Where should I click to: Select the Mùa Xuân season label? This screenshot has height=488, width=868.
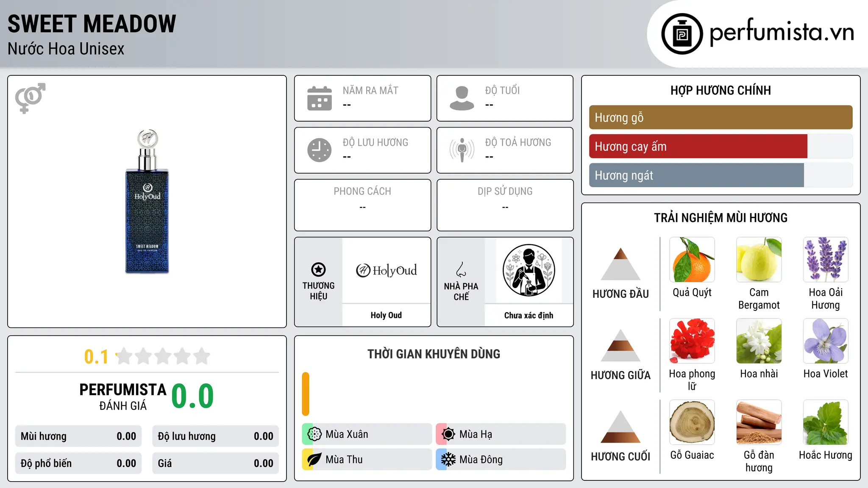click(347, 434)
